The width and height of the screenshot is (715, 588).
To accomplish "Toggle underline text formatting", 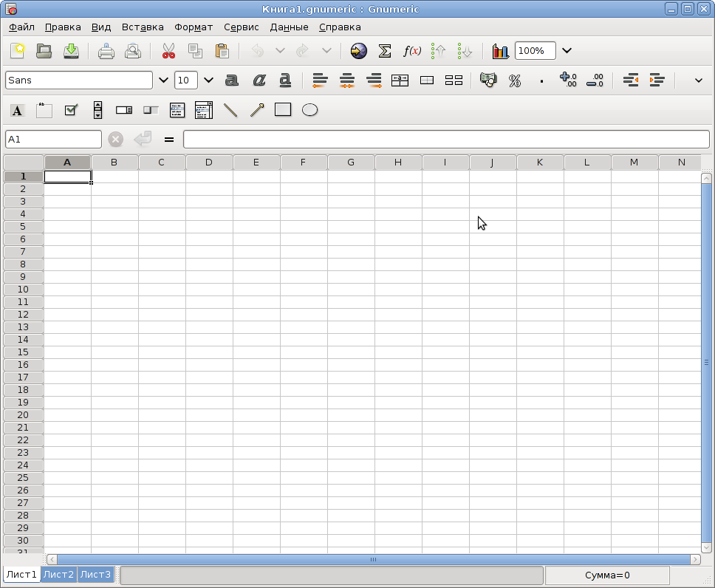I will 285,81.
